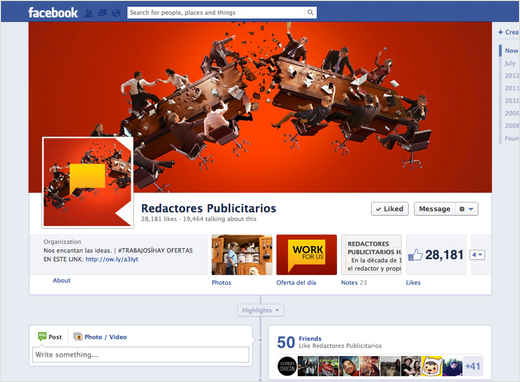Click the Photo / Video camera icon
This screenshot has height=382, width=520.
[78, 337]
